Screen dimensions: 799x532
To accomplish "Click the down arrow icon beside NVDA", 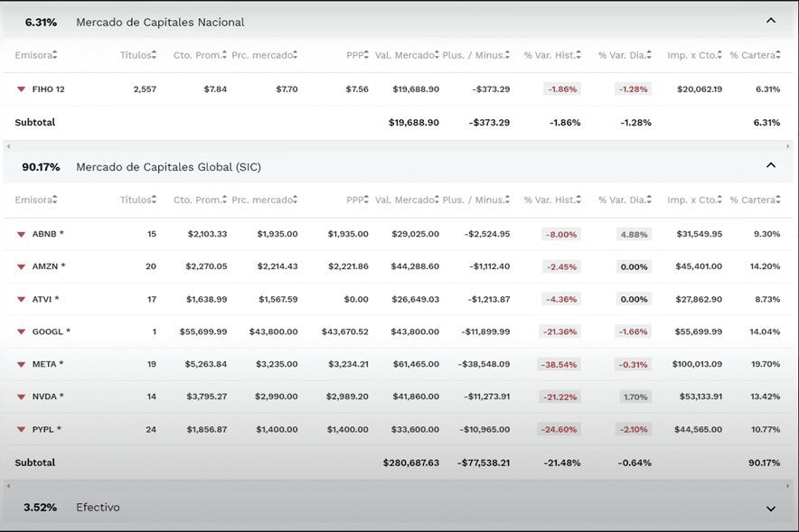I will (21, 397).
